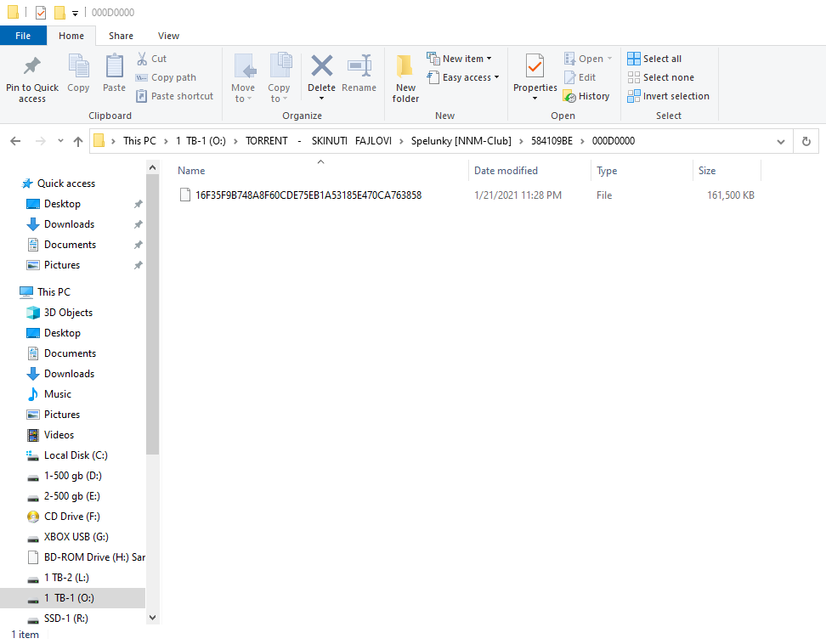Switch to the View ribbon tab
The width and height of the screenshot is (826, 644).
coord(168,36)
